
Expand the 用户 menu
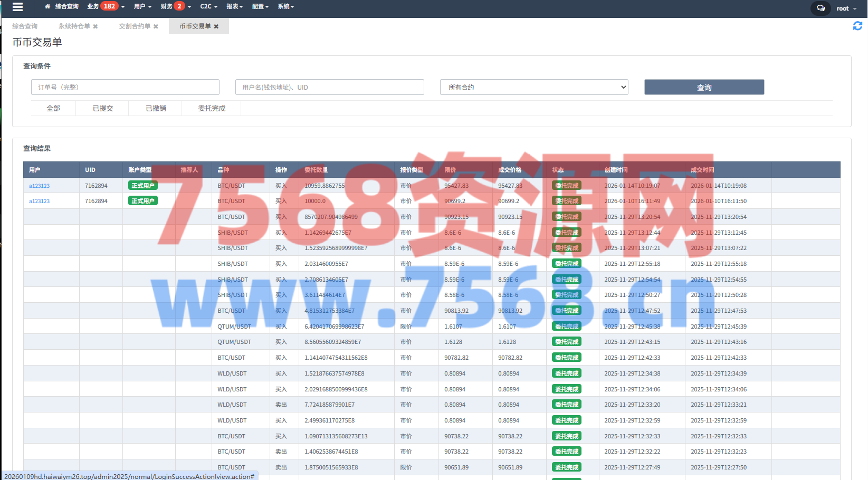[x=142, y=7]
